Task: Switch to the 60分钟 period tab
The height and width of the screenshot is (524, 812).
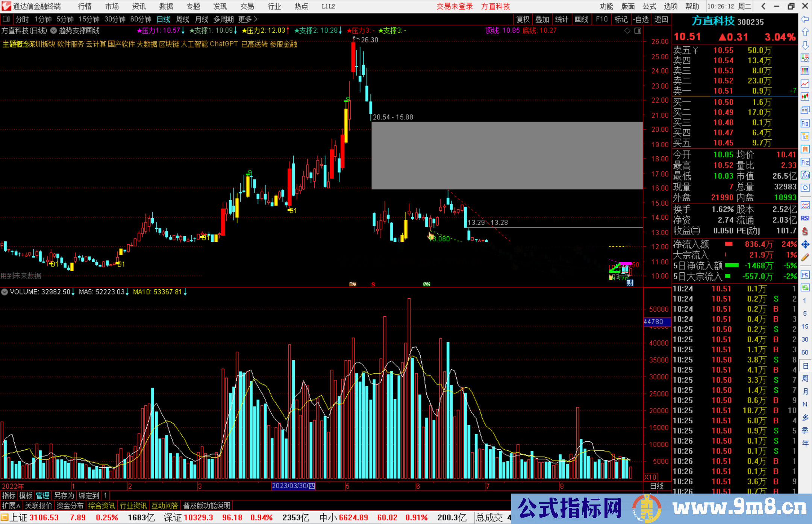Action: point(141,19)
